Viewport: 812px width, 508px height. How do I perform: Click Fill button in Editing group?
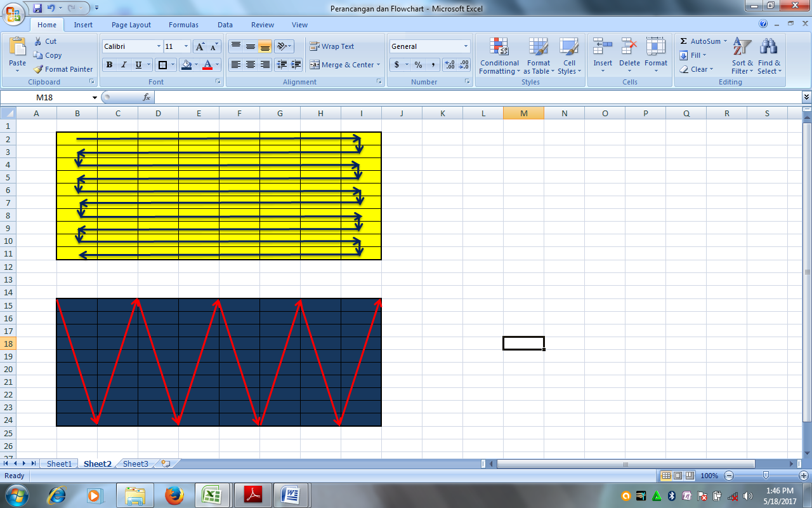(x=693, y=55)
